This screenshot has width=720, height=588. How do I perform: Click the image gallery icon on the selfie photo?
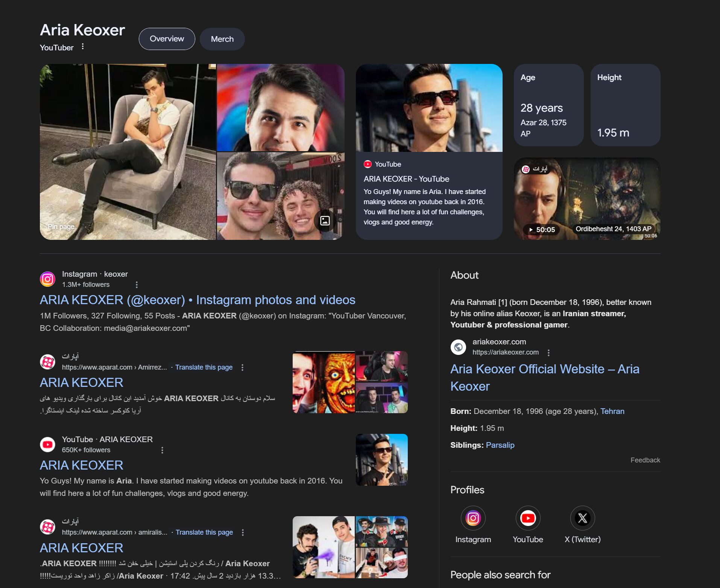click(x=325, y=221)
